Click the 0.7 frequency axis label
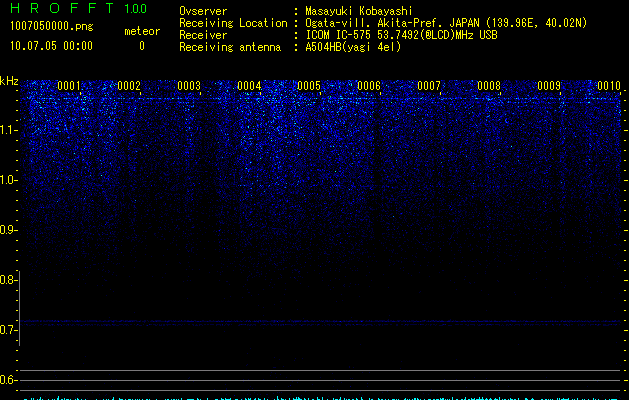 click(x=8, y=330)
